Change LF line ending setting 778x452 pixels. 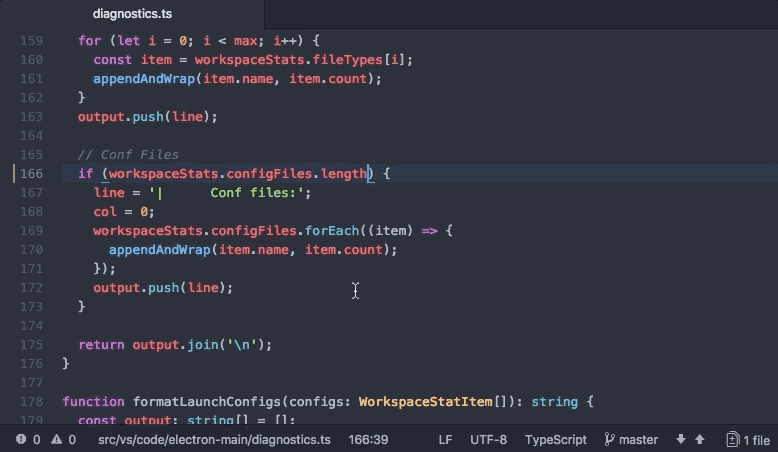[445, 440]
